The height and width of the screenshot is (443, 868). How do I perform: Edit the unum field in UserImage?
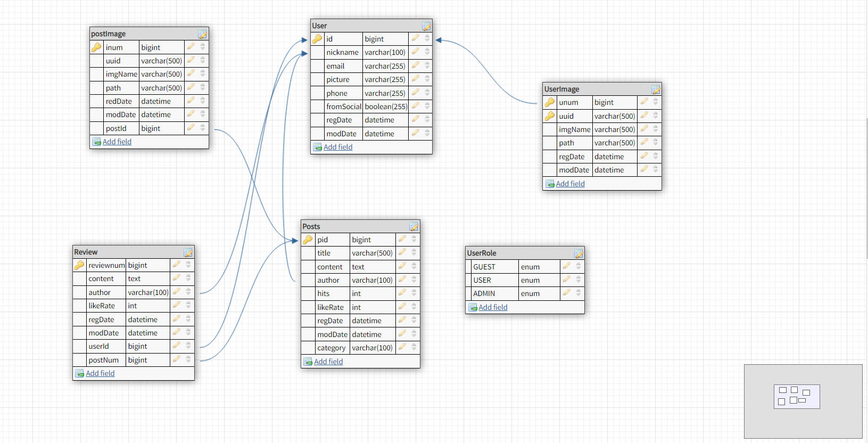[644, 102]
